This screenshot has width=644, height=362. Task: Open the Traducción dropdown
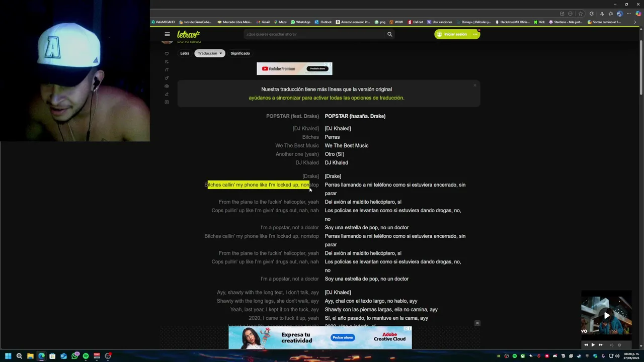210,53
